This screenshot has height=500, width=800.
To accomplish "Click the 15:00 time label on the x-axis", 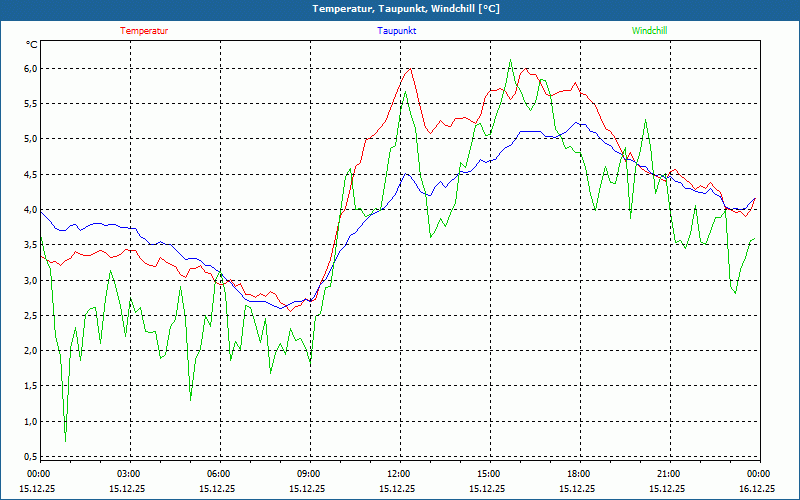I will (x=490, y=474).
